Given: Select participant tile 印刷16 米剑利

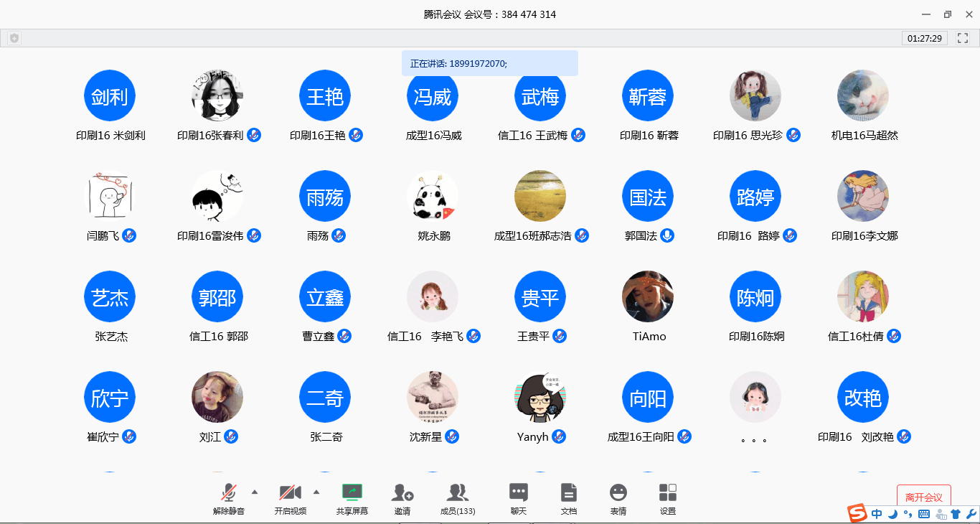Looking at the screenshot, I should coord(110,96).
